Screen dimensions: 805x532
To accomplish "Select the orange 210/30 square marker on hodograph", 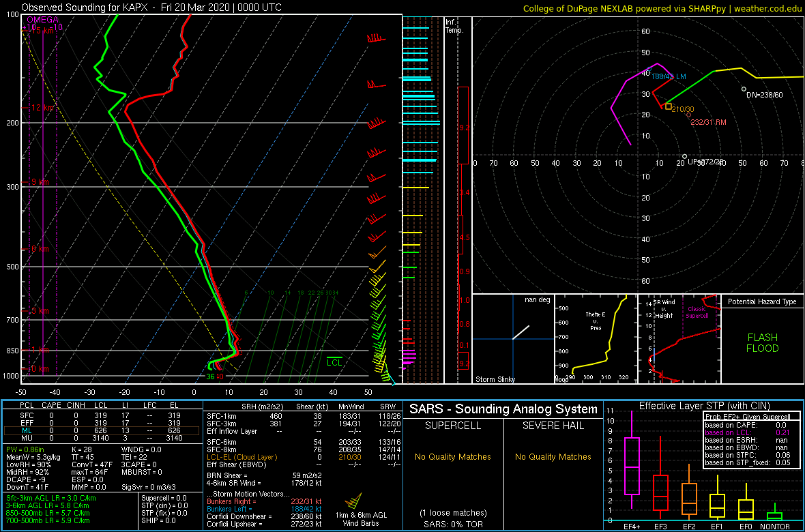I will coord(669,106).
